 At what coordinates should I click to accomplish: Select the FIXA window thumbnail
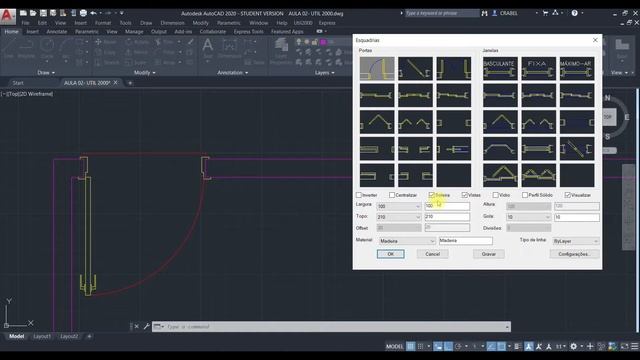click(x=538, y=68)
